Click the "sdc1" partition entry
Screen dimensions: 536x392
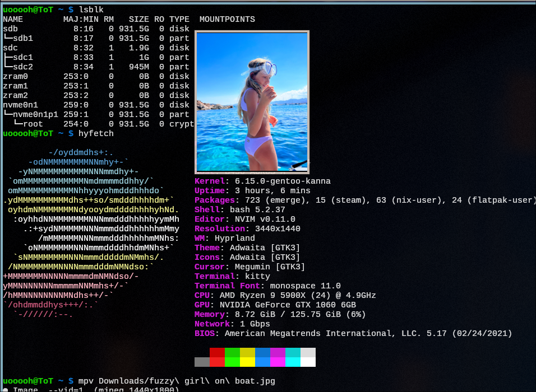tap(23, 57)
